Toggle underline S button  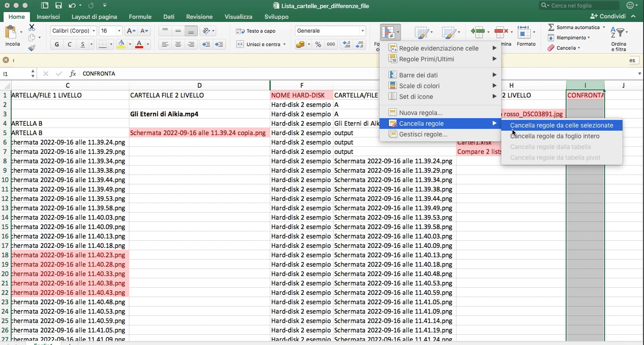(x=82, y=44)
